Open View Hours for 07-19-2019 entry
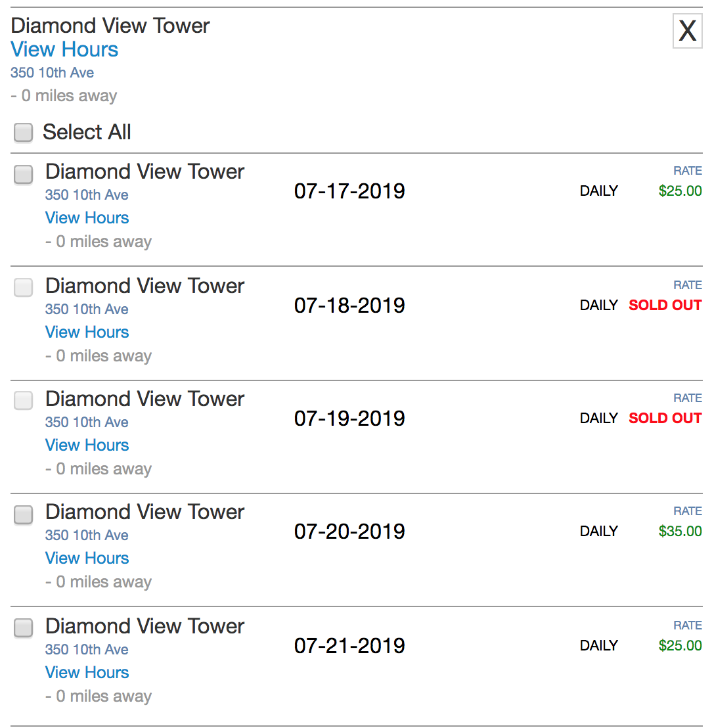Viewport: 712px width, 728px height. coord(87,445)
